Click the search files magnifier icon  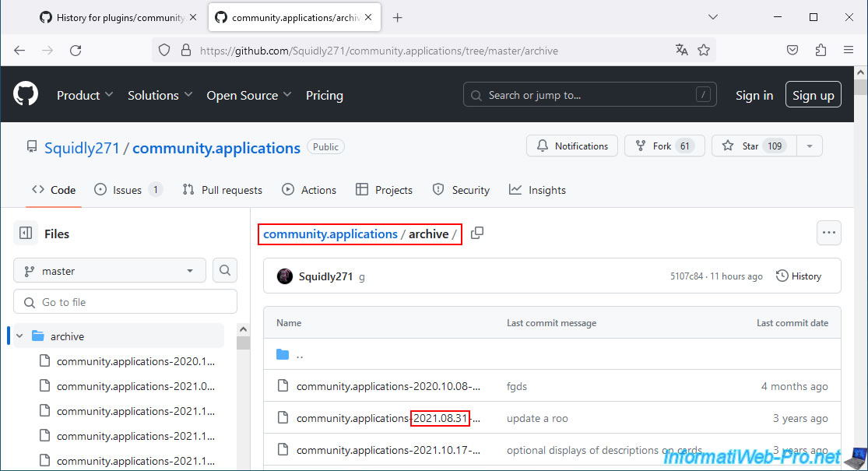point(224,271)
